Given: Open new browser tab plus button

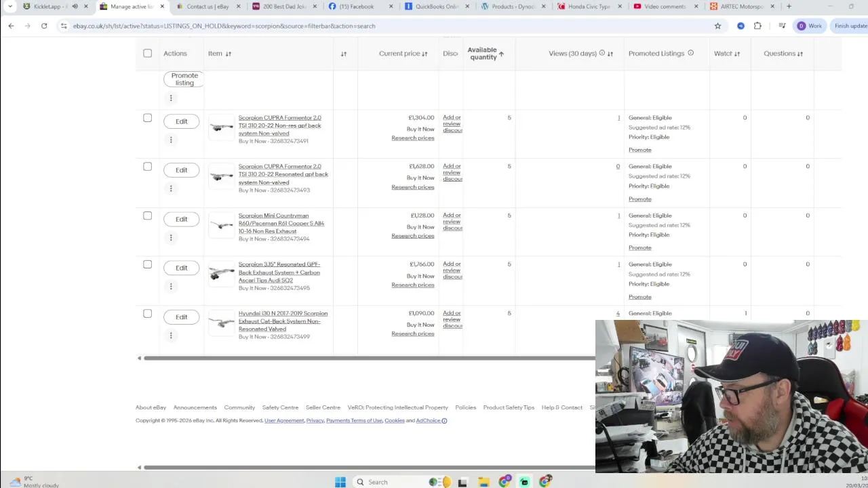Looking at the screenshot, I should pos(789,6).
